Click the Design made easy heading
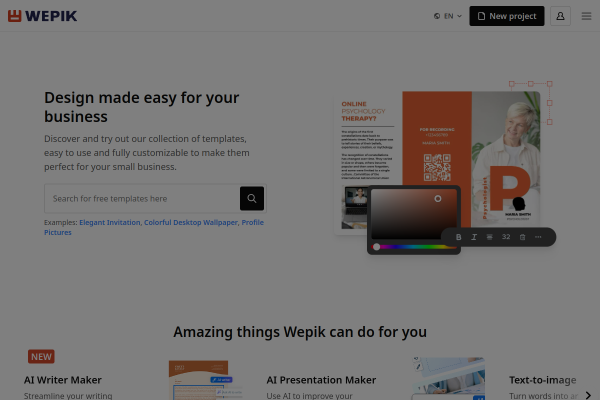 tap(142, 107)
